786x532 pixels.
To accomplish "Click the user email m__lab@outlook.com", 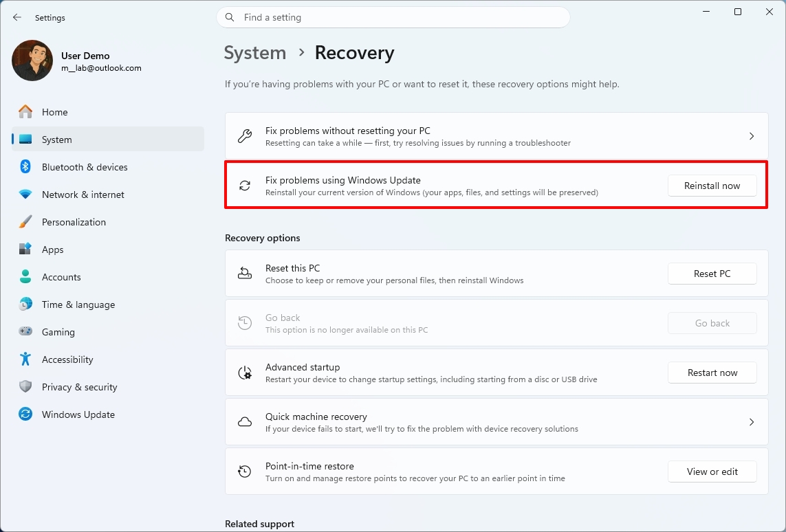I will [x=101, y=68].
